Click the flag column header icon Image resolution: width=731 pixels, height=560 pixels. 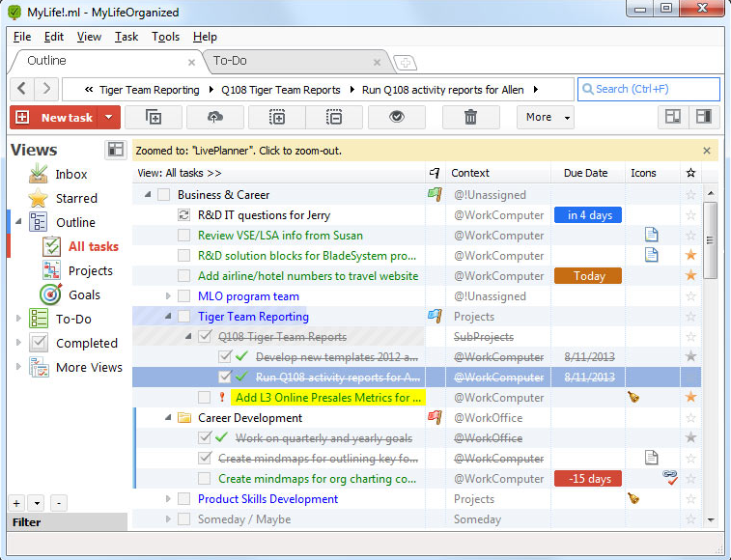(435, 173)
